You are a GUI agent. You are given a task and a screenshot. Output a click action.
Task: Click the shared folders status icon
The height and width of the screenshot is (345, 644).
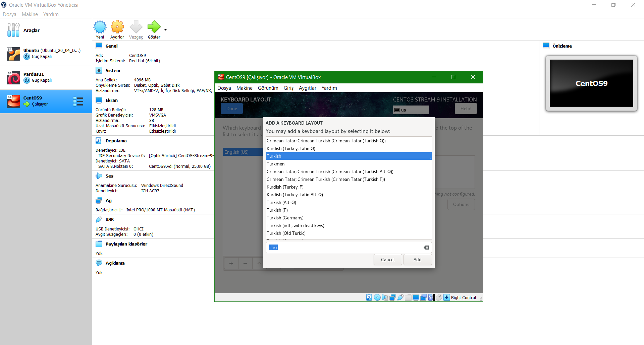408,297
